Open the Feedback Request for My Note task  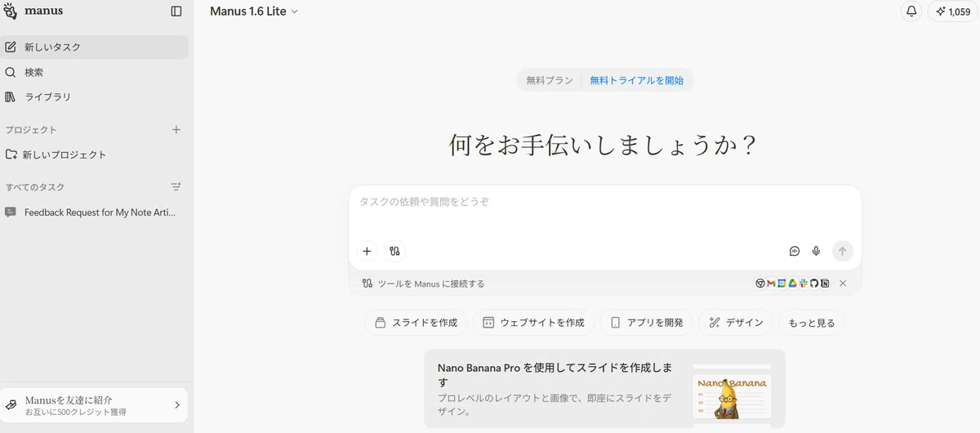pyautogui.click(x=95, y=212)
